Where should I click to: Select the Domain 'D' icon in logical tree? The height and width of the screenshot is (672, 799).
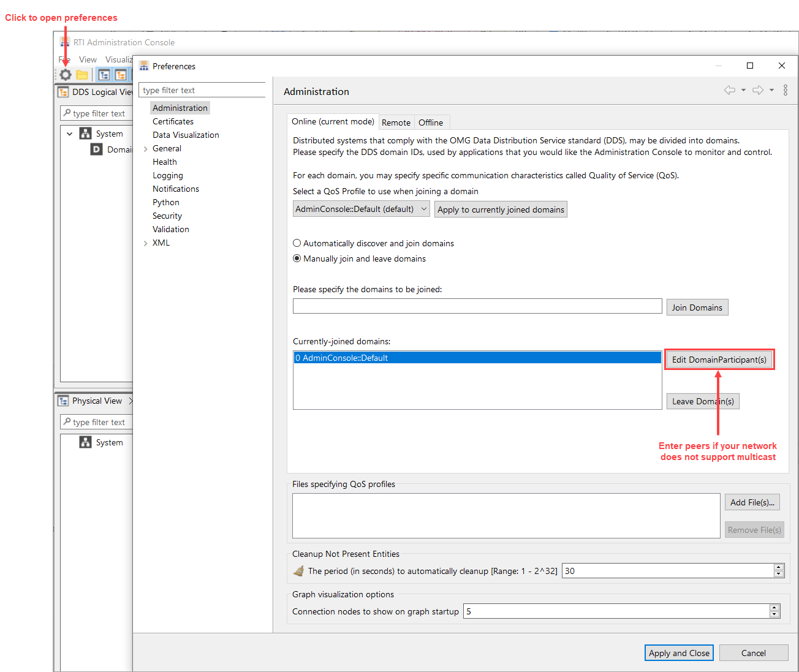96,149
